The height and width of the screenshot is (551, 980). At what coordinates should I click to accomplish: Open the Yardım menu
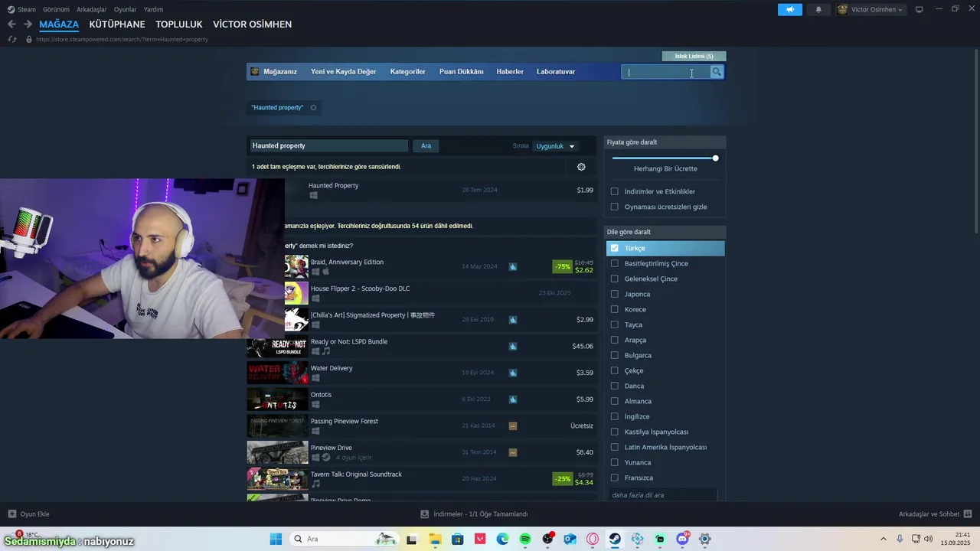click(x=154, y=9)
